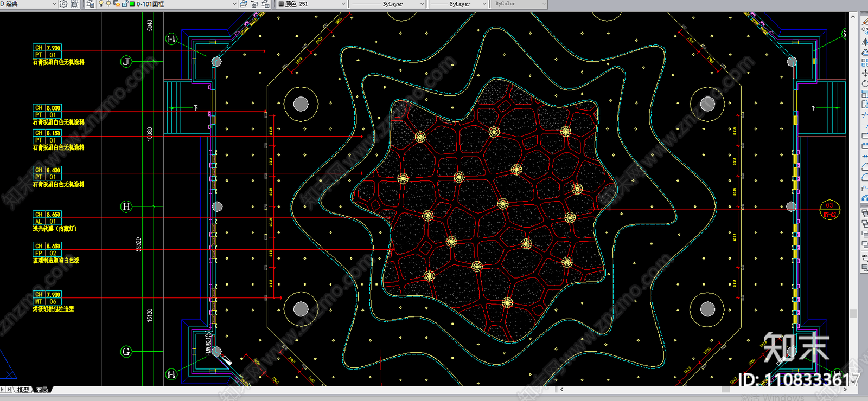Open the workspace settings gear
This screenshot has height=401, width=868.
pos(63,4)
